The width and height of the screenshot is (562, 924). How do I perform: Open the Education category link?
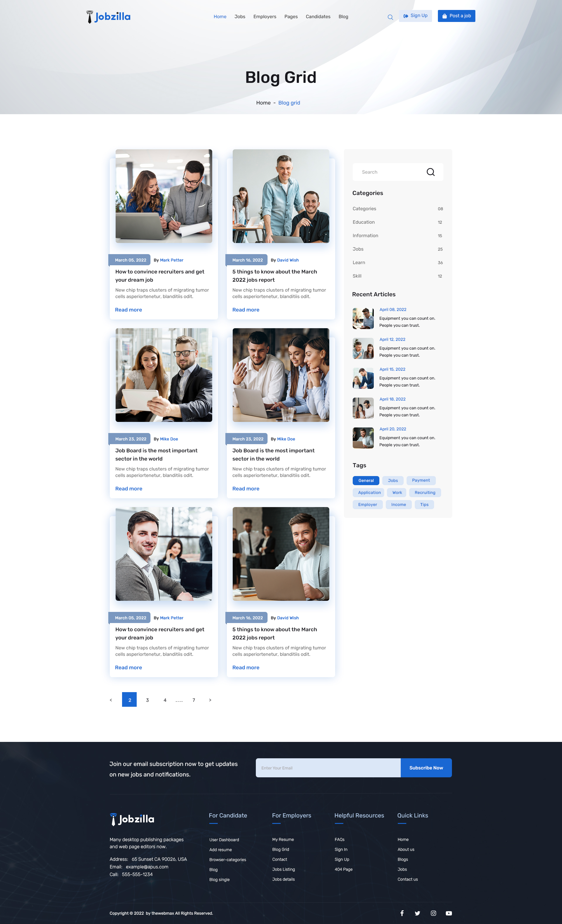point(363,222)
